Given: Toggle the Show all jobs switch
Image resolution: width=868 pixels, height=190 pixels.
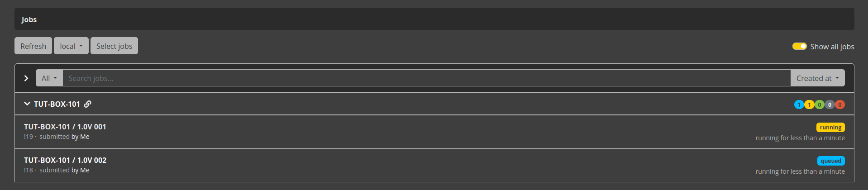Looking at the screenshot, I should pyautogui.click(x=799, y=46).
